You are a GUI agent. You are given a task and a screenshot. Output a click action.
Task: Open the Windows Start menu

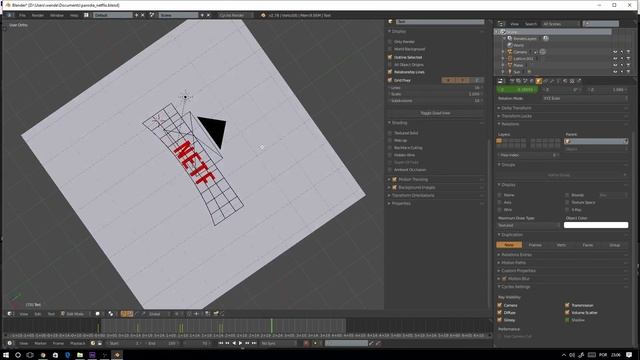coord(6,355)
